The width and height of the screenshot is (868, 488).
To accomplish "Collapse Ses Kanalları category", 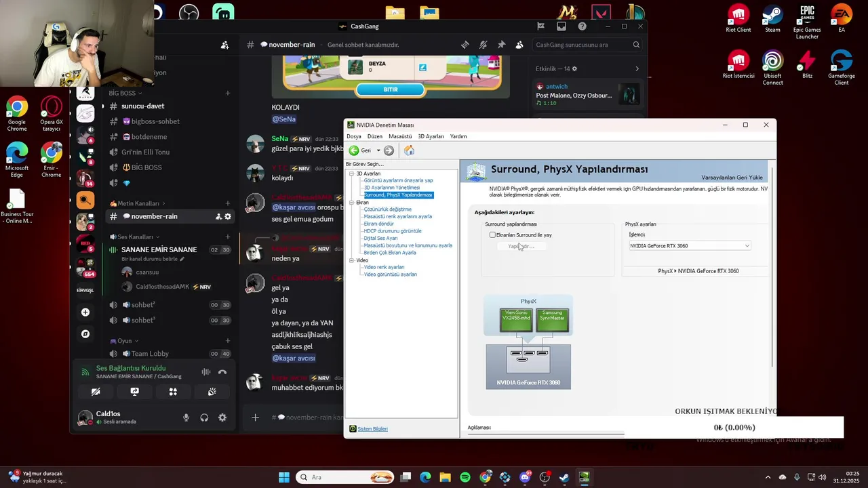I will click(135, 237).
